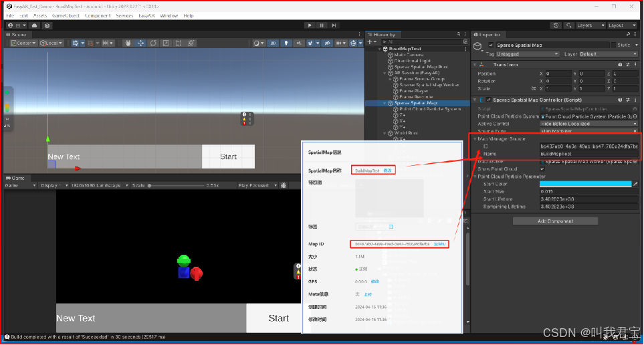
Task: Click the Hierarchy search field
Action: [x=422, y=42]
